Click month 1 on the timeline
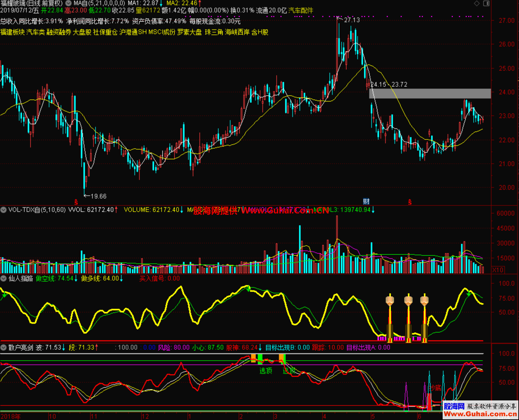Viewport: 519px width, 420px height. click(x=190, y=417)
